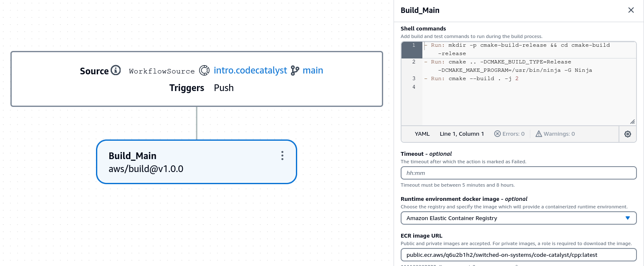Click the Errors status icon
Screen dimensions: 644x266
click(497, 134)
